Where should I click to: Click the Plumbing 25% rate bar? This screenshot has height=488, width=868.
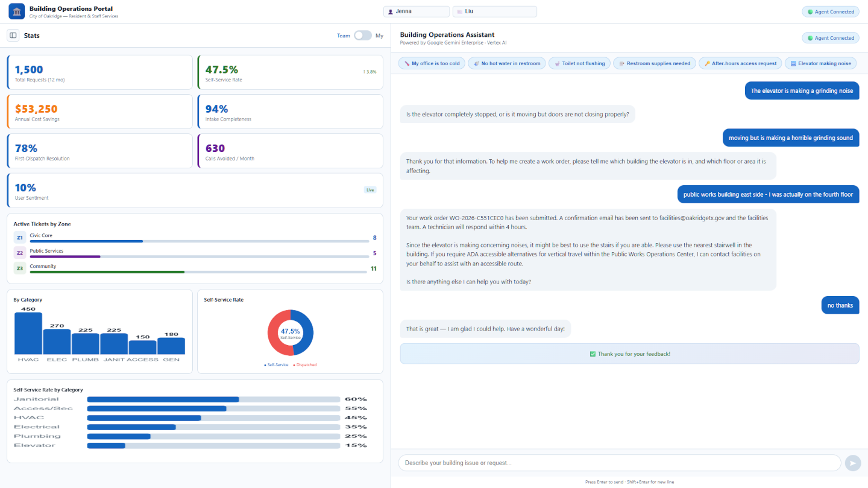pos(214,436)
